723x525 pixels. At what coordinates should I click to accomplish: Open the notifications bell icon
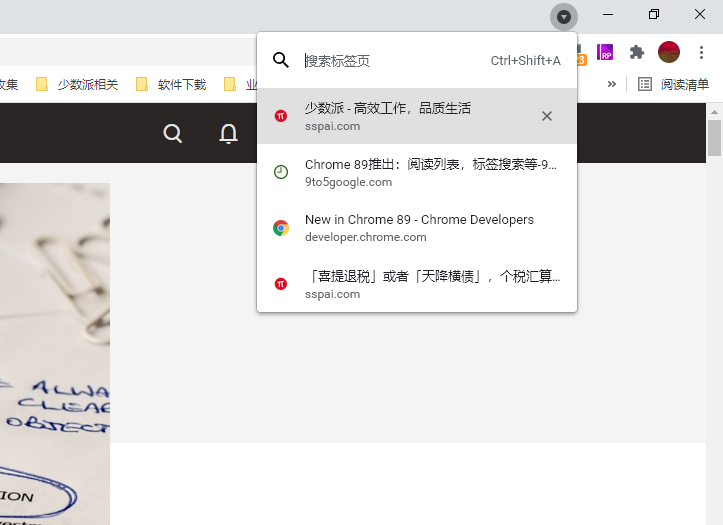tap(228, 134)
